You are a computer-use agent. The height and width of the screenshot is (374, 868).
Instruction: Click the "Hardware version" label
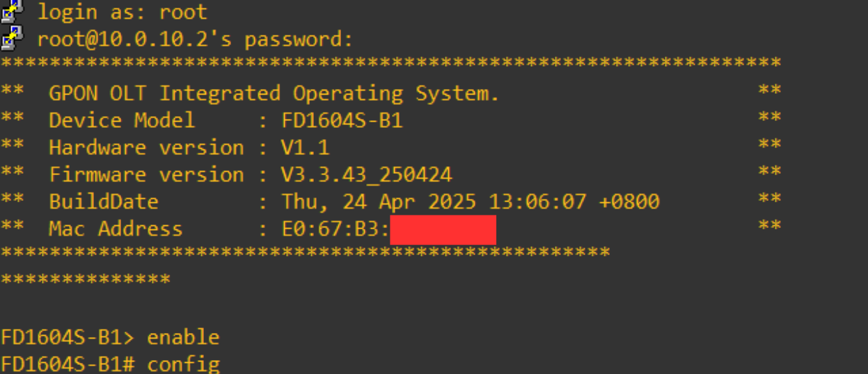146,147
